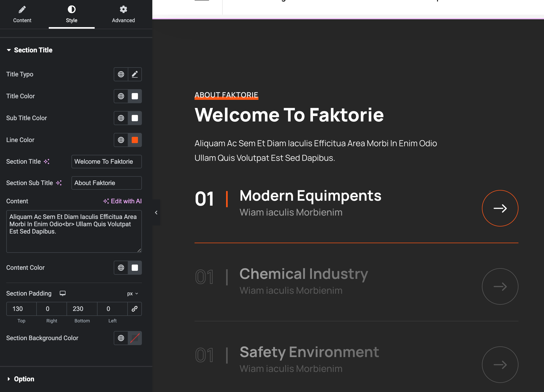Switch to the Style tab

tap(71, 14)
